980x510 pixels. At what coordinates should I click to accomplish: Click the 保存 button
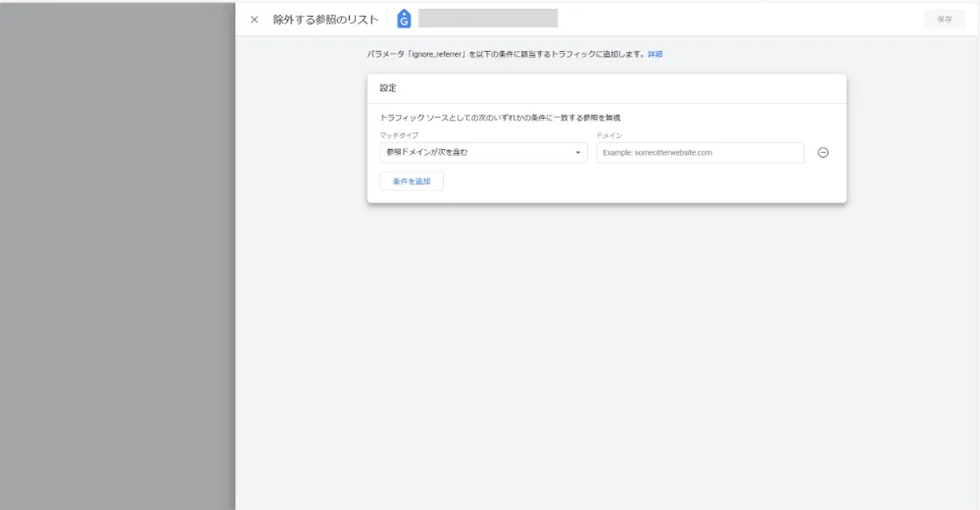(x=945, y=20)
